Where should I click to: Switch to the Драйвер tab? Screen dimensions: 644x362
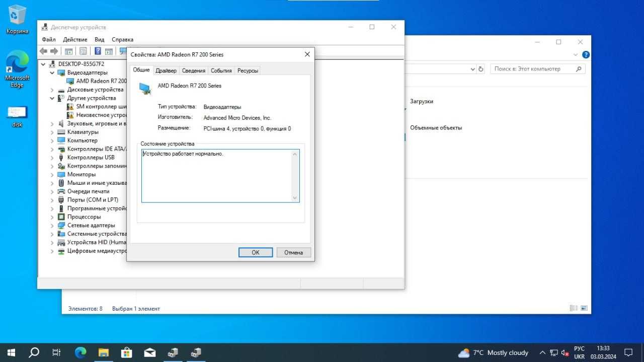coord(166,70)
